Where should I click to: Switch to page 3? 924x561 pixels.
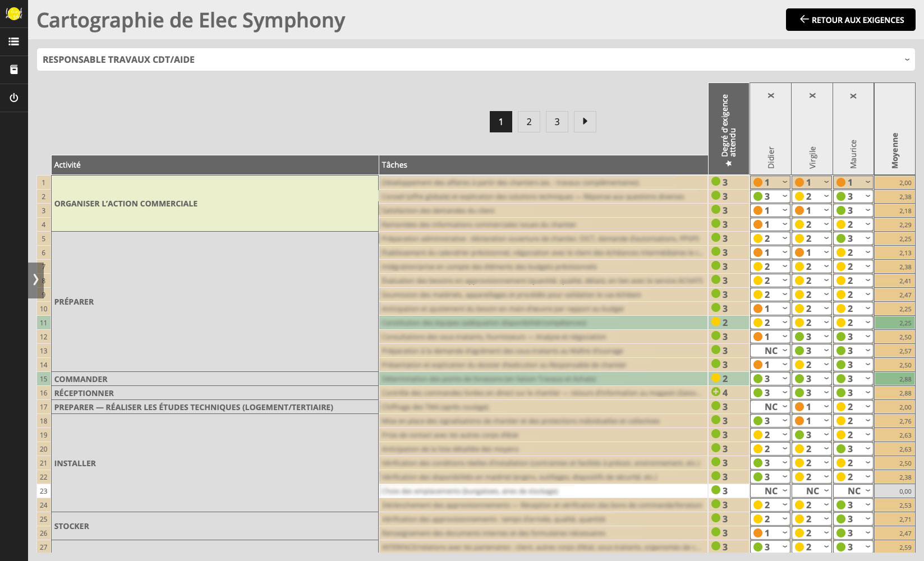pyautogui.click(x=557, y=122)
